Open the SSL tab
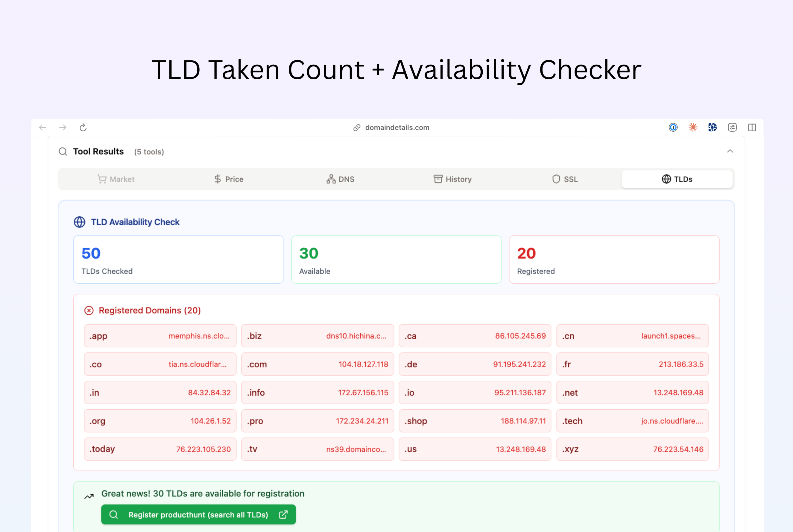The height and width of the screenshot is (532, 793). [565, 179]
